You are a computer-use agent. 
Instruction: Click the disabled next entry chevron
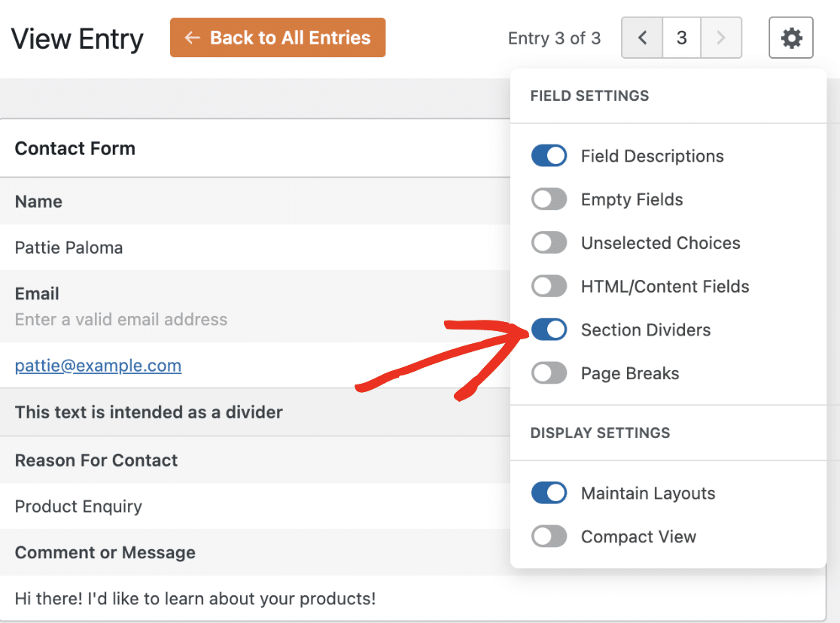click(x=721, y=38)
